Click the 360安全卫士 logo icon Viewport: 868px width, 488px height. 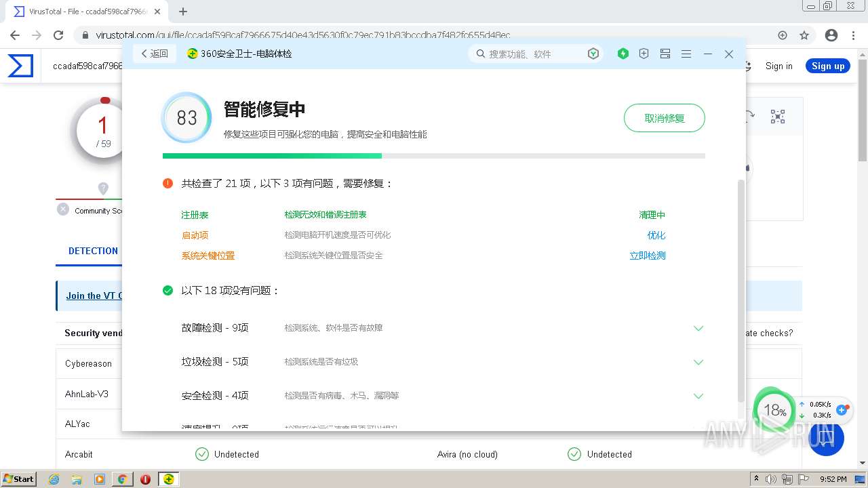[x=193, y=54]
